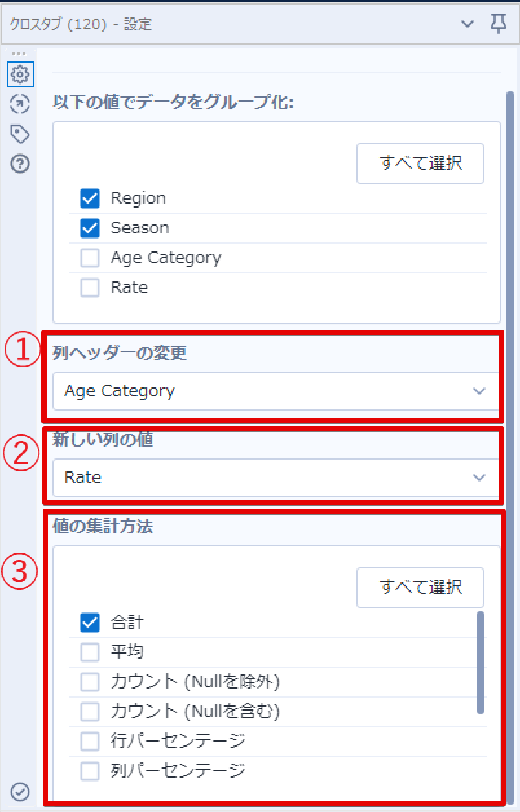Check the Rate grouping checkbox
520x812 pixels.
(x=90, y=288)
